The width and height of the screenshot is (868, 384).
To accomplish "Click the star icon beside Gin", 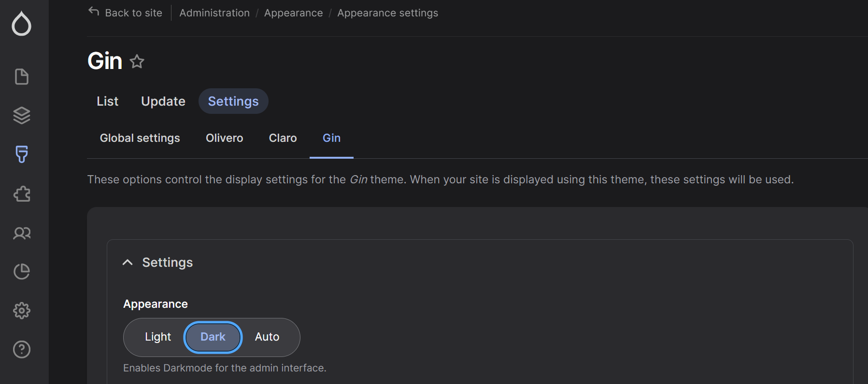I will [137, 61].
